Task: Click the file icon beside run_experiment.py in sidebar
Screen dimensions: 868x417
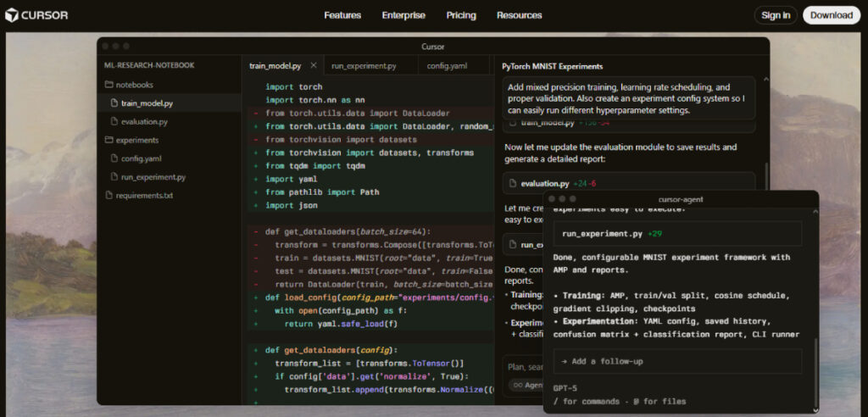Action: [x=114, y=177]
